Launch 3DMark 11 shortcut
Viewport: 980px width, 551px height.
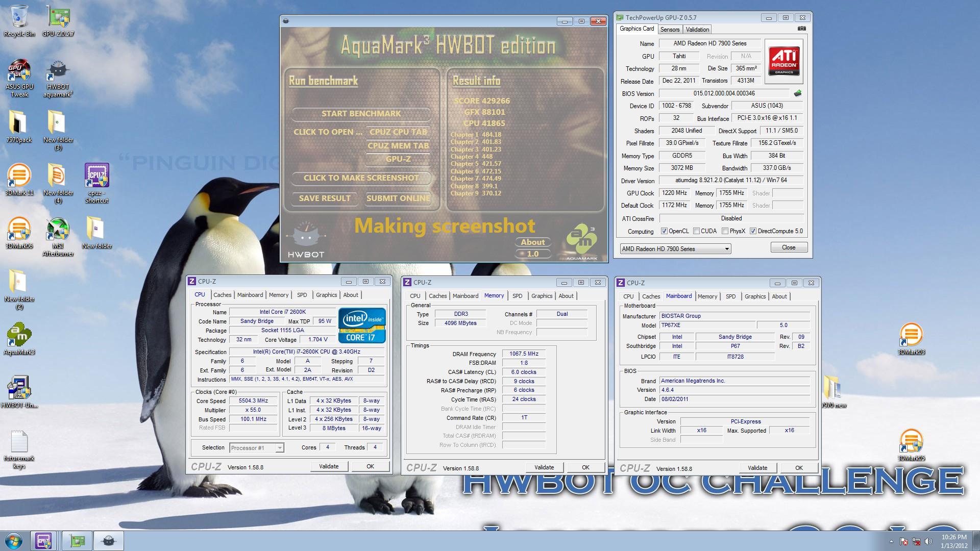click(x=19, y=180)
